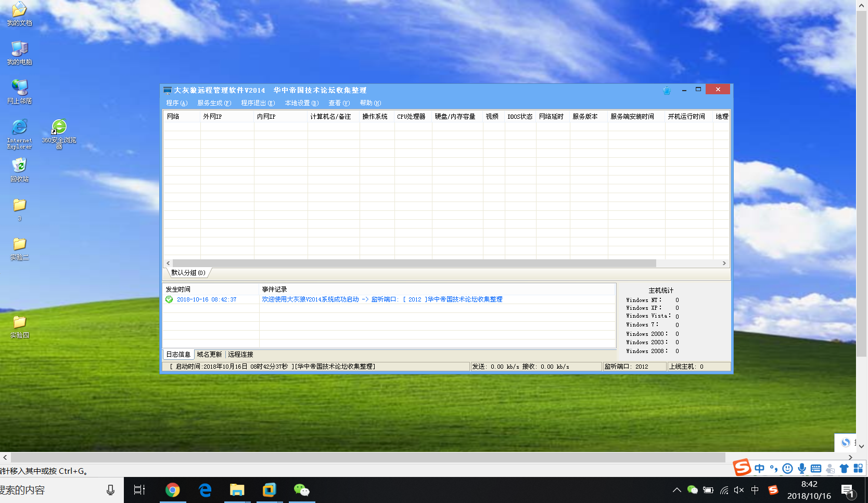Click the clock showing 8:42 2018/10/16
This screenshot has height=503, width=868.
coord(809,490)
